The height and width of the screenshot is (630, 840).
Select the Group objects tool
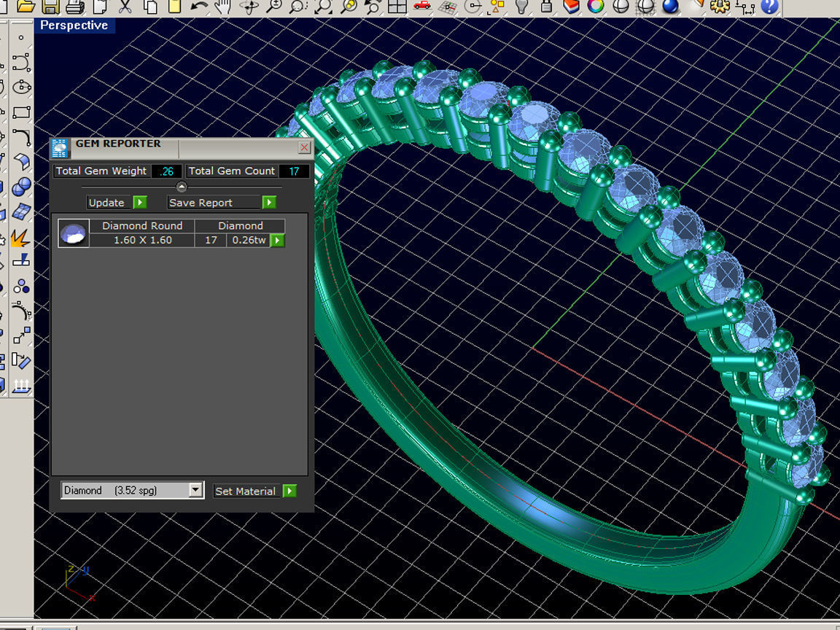coord(21,286)
